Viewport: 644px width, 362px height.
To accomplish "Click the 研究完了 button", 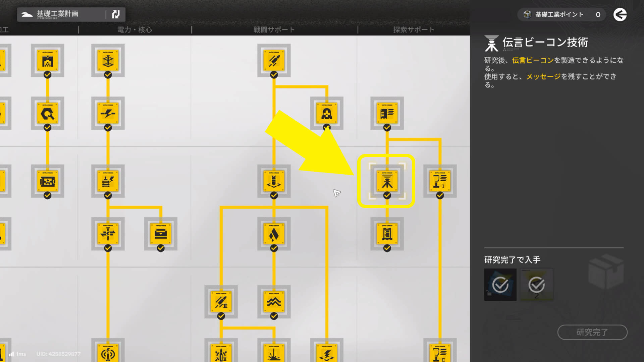I will tap(592, 332).
